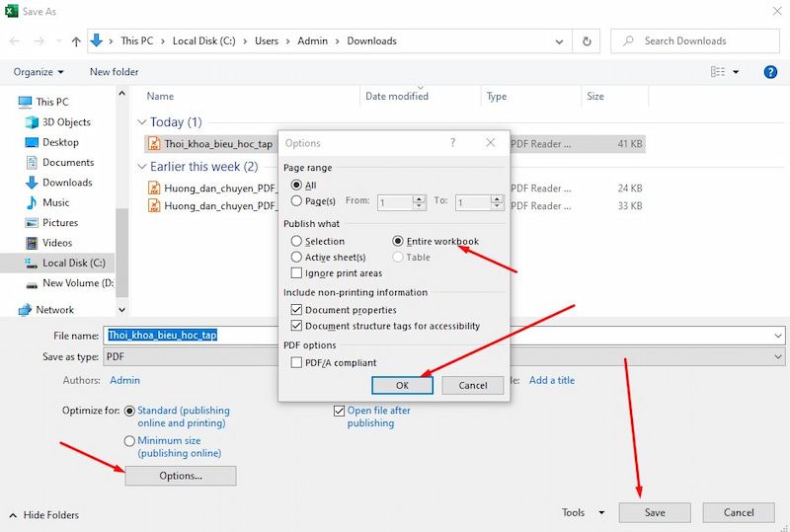Enable PDF/A compliant checkbox
This screenshot has height=532, width=790.
(x=296, y=363)
